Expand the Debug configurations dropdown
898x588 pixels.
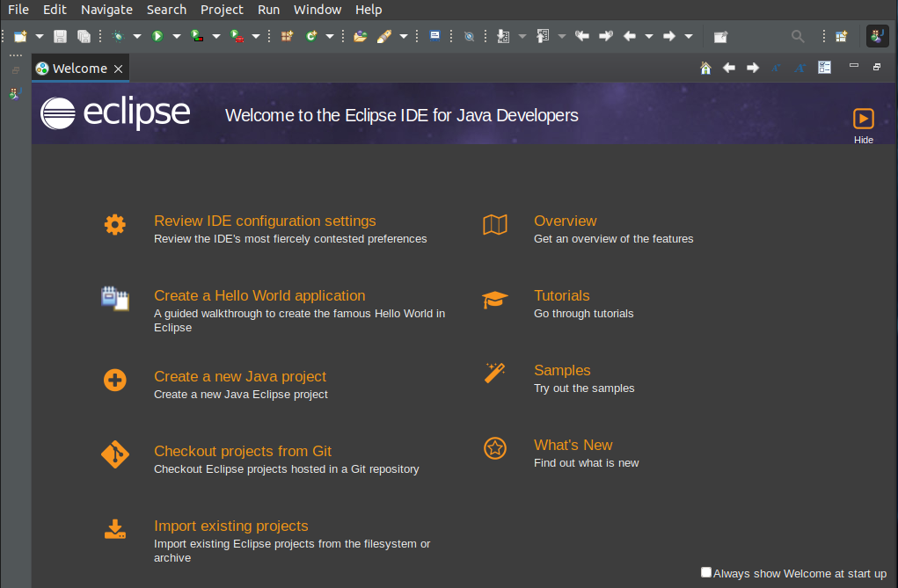tap(136, 36)
